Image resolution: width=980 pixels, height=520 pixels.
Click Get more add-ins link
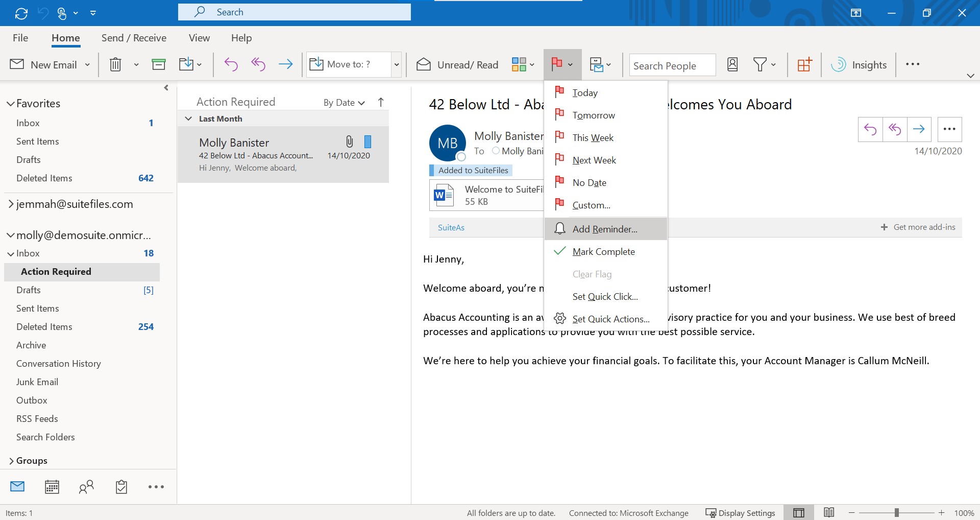click(x=918, y=227)
